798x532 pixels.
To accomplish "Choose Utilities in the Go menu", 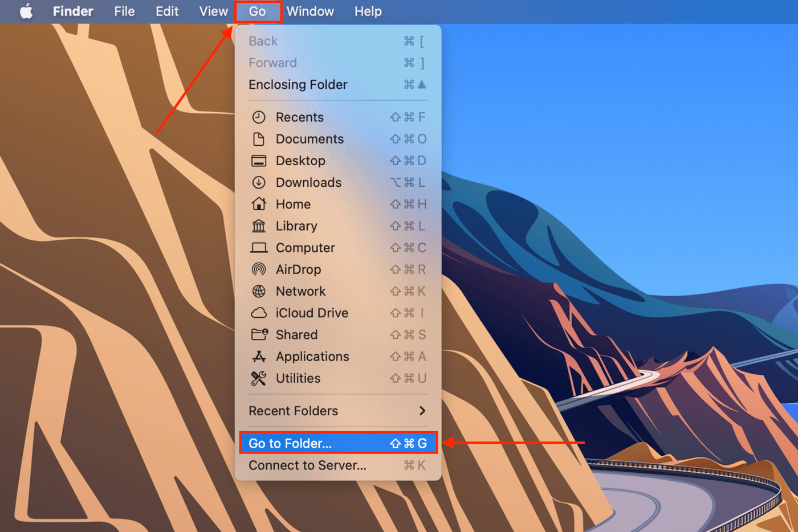I will (x=338, y=378).
